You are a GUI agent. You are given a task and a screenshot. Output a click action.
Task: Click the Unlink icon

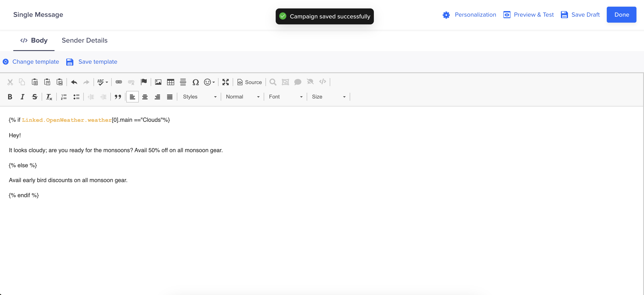[131, 82]
